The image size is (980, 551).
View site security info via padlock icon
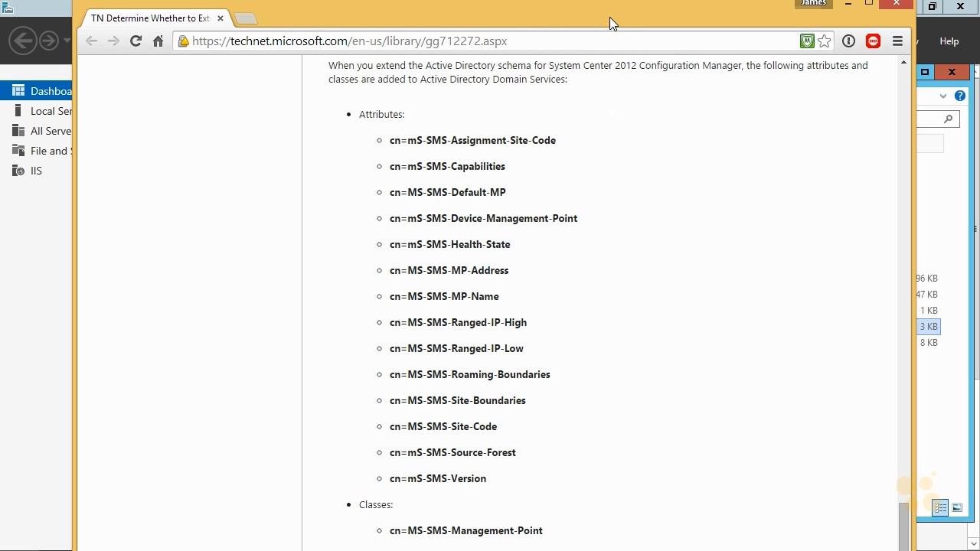click(x=184, y=41)
